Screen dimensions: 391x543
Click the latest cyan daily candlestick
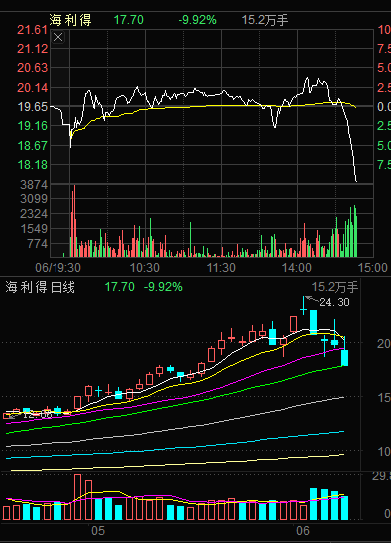(x=344, y=358)
